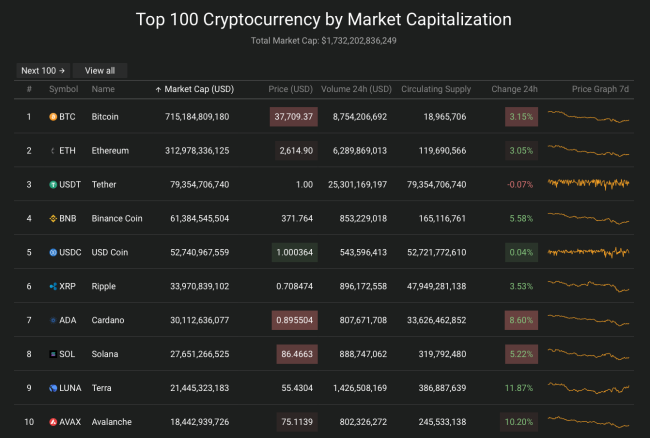This screenshot has height=438, width=650.
Task: Click Cardano price 0.895504
Action: (x=295, y=320)
